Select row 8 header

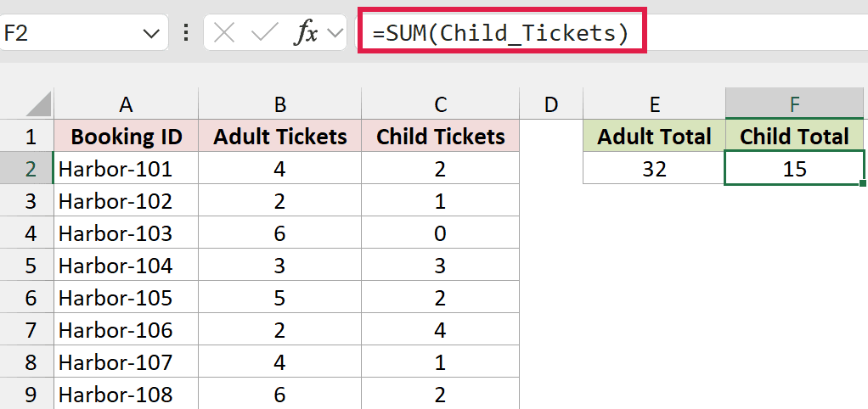(26, 362)
